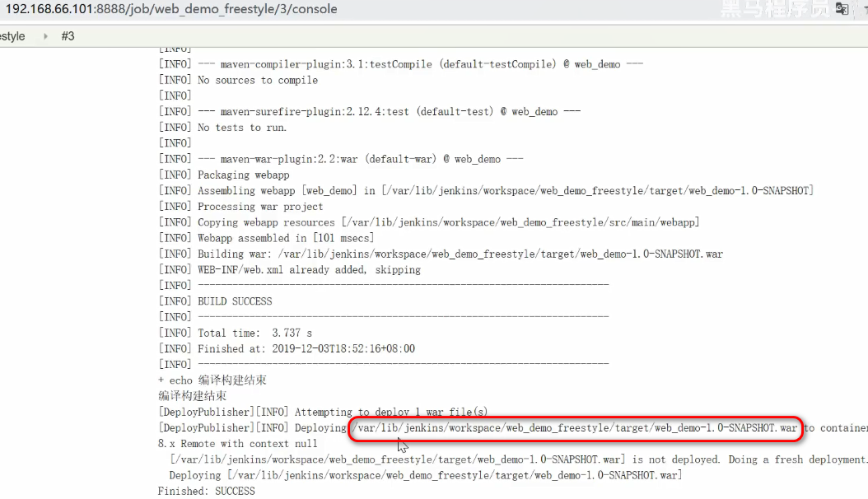Click the '8.x Remote with context null' line
The image size is (868, 499).
pos(237,444)
